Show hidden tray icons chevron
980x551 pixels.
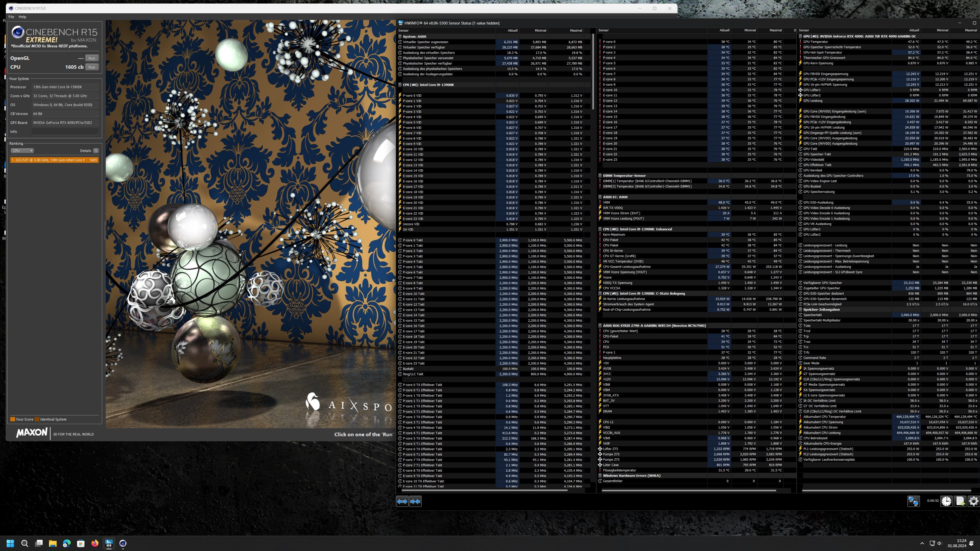coord(922,543)
